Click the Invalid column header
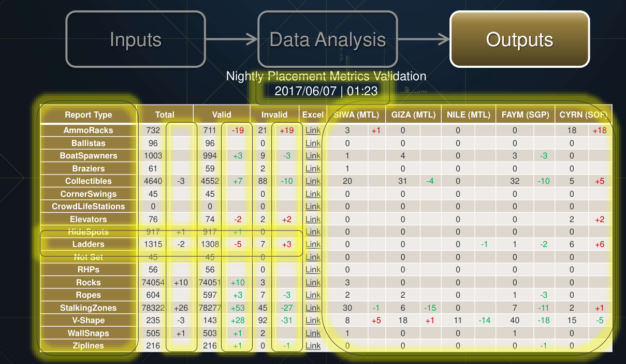Image resolution: width=626 pixels, height=364 pixels. tap(274, 115)
